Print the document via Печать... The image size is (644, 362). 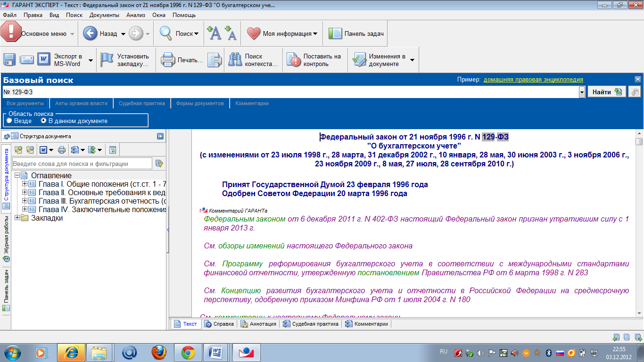(x=182, y=60)
